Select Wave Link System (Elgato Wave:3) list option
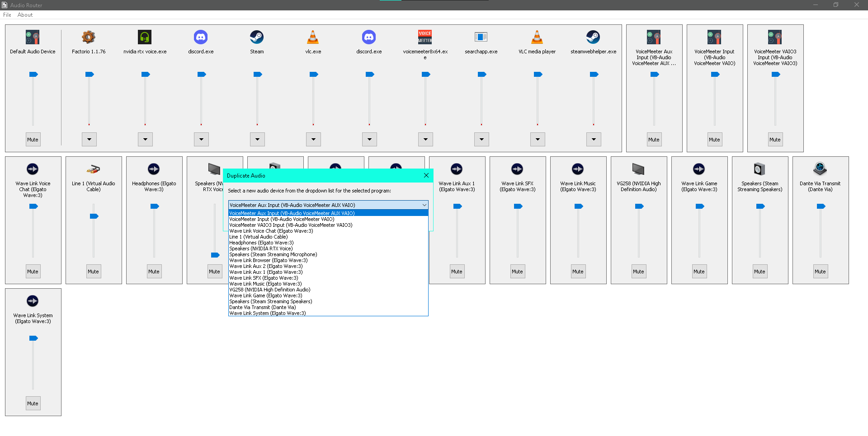 tap(328, 313)
